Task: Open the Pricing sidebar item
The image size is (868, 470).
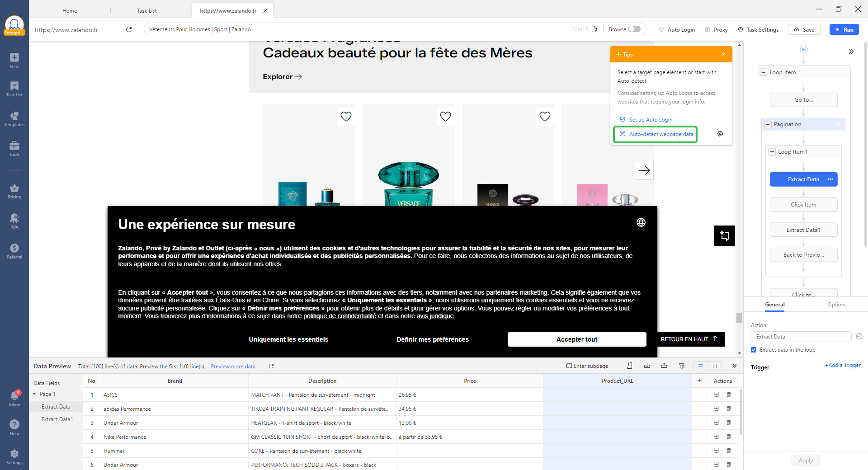Action: tap(14, 191)
